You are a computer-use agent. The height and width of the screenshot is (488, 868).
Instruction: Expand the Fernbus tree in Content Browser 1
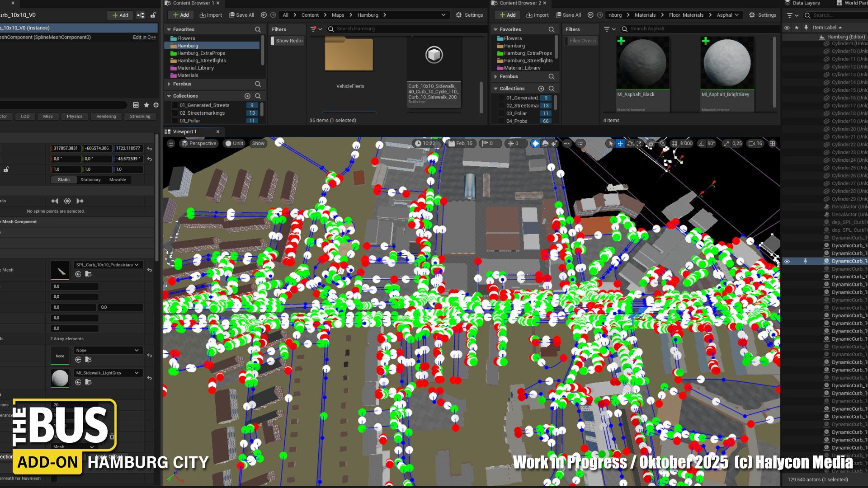169,84
